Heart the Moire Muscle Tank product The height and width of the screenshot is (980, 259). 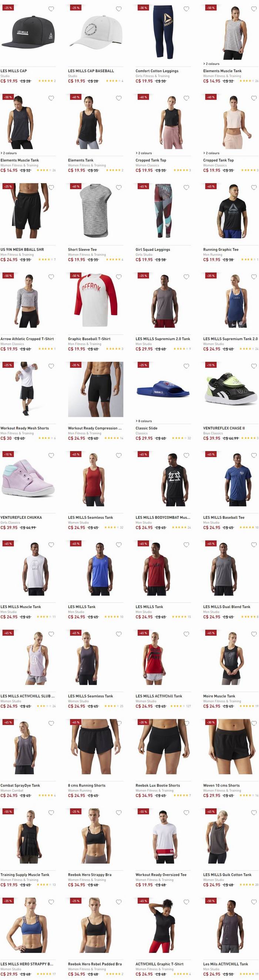pos(254,634)
